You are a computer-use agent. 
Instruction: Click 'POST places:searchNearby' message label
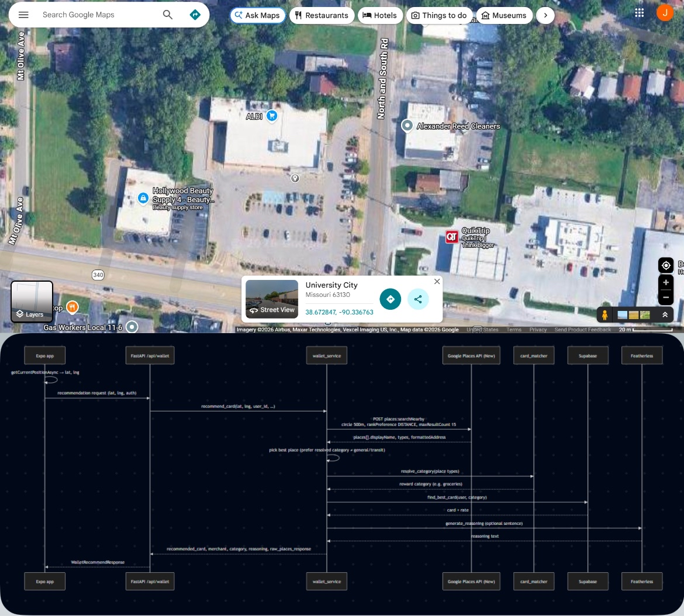399,419
